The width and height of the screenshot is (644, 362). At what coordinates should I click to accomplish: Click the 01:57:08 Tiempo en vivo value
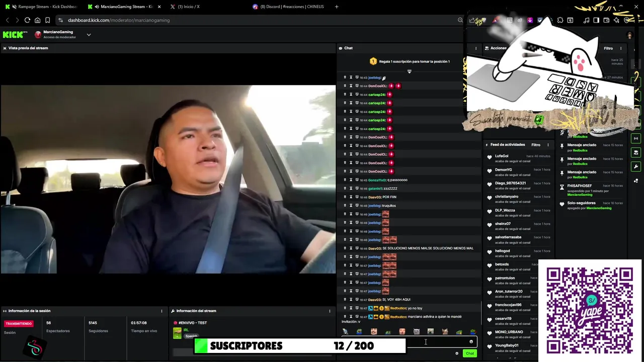click(x=139, y=323)
